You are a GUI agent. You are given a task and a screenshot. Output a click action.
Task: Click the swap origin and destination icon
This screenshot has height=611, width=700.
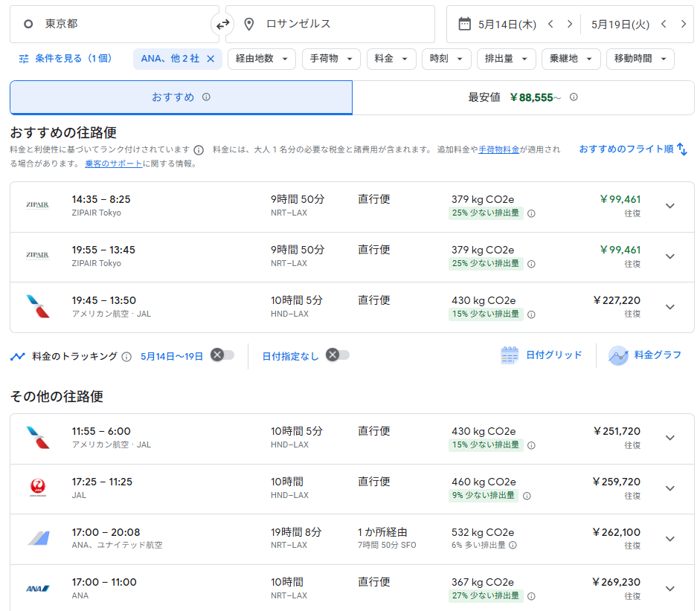coord(222,24)
